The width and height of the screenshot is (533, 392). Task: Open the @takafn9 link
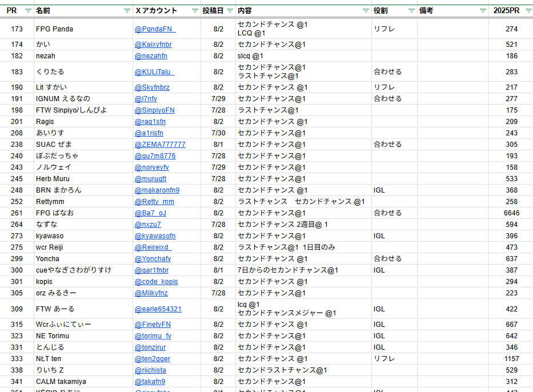[150, 382]
